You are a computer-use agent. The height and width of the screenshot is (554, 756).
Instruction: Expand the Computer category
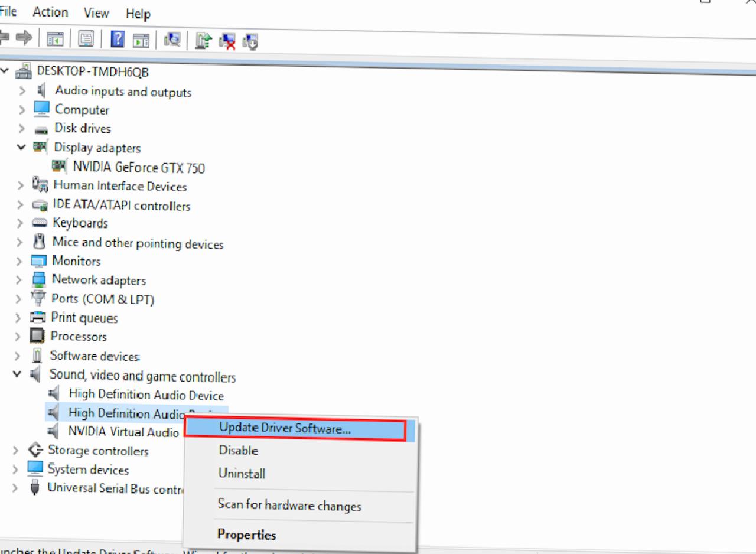tap(22, 110)
